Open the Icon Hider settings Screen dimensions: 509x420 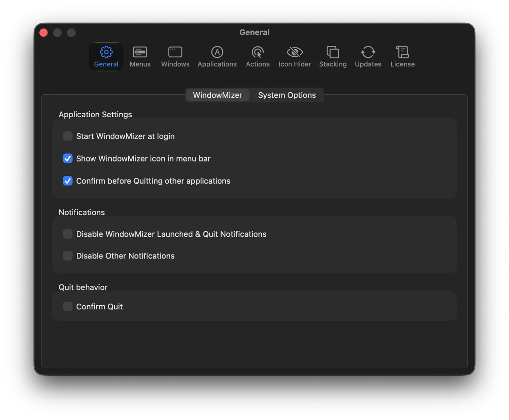(295, 57)
